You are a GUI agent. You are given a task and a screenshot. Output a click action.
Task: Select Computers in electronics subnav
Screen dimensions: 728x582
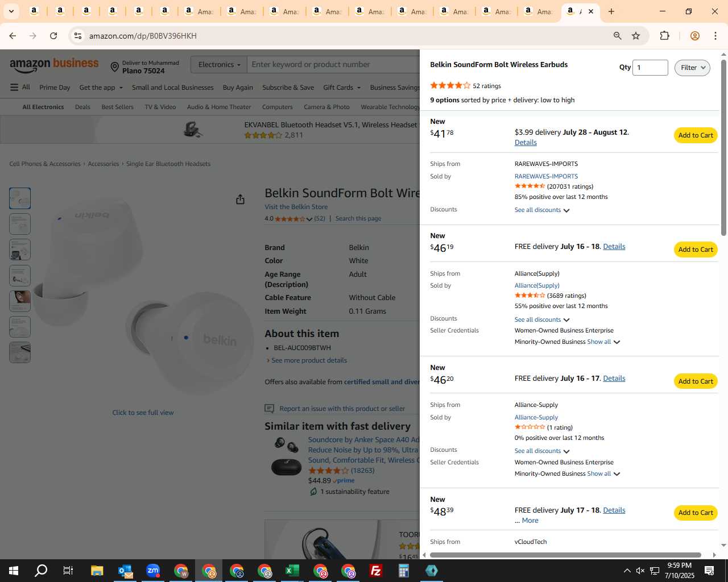pos(278,107)
